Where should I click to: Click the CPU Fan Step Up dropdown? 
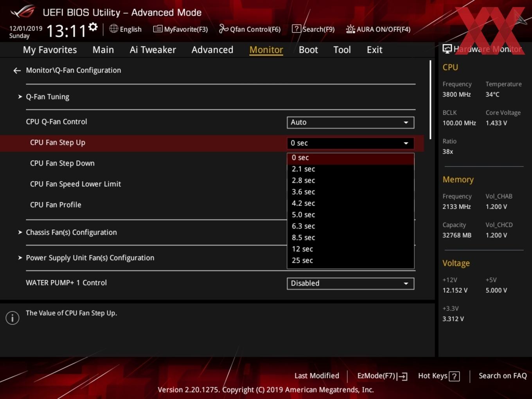coord(350,143)
